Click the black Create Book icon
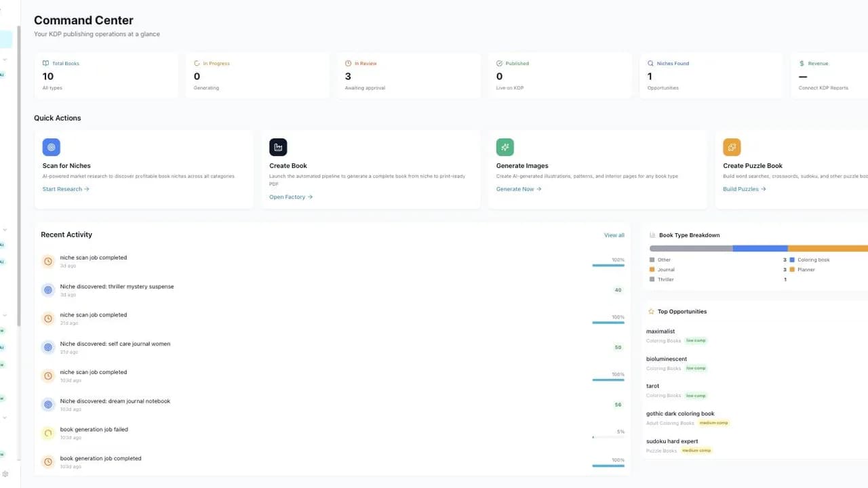Viewport: 868px width, 488px height. [278, 147]
